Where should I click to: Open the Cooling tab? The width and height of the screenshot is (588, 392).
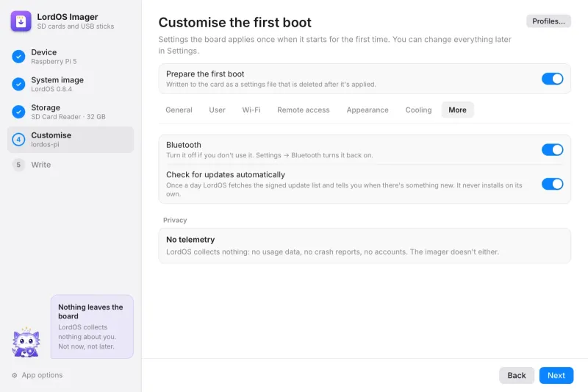coord(418,110)
